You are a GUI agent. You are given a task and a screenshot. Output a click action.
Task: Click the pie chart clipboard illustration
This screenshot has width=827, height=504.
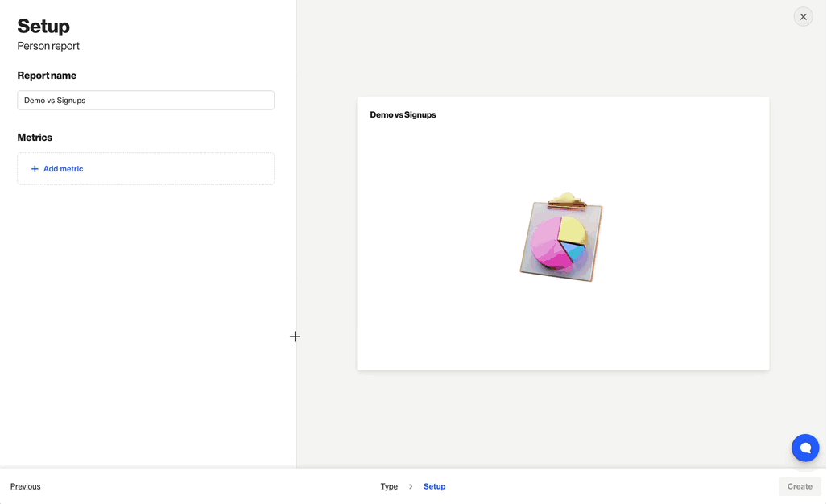point(561,238)
